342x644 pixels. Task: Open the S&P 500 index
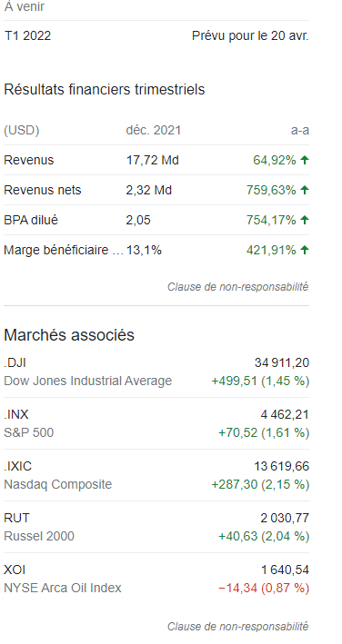(29, 433)
